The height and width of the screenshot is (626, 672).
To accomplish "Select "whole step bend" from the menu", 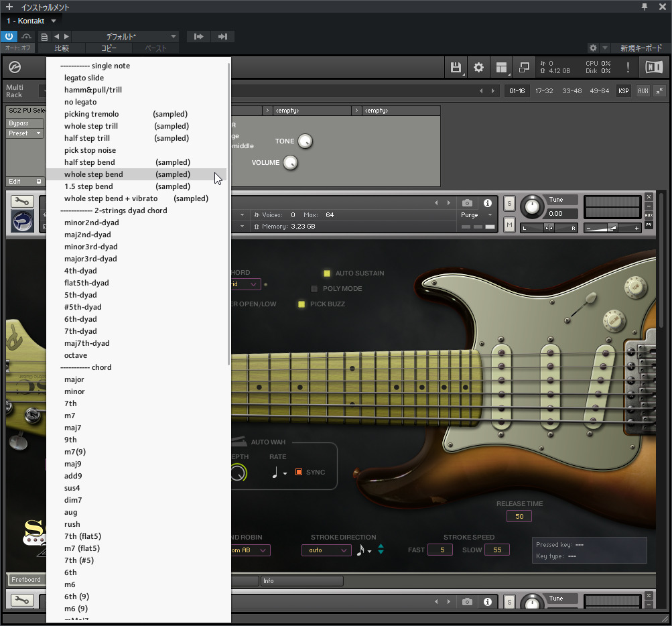I will tap(94, 174).
